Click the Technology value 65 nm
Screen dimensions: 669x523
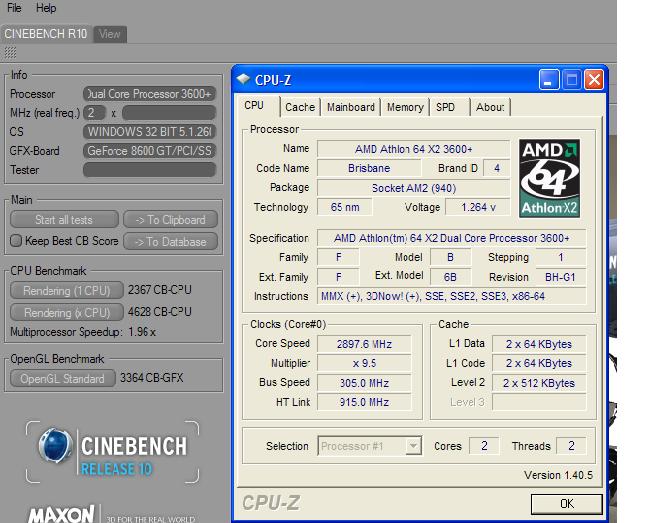345,207
